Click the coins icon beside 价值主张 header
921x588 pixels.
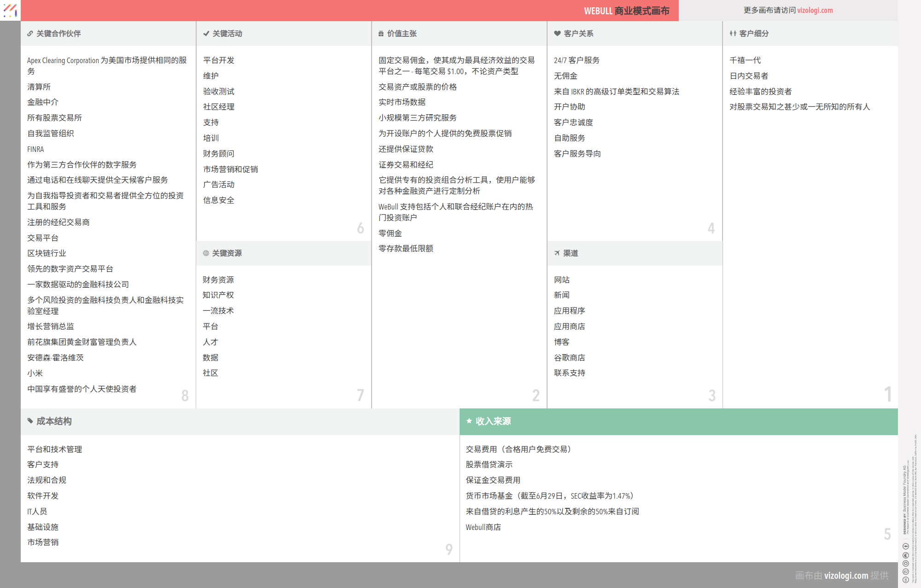point(381,33)
